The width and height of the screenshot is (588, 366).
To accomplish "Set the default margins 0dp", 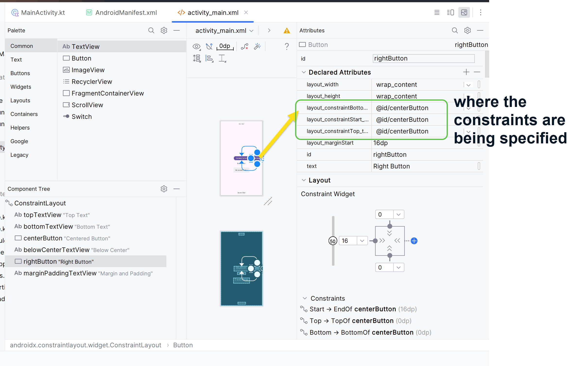I will coord(225,46).
